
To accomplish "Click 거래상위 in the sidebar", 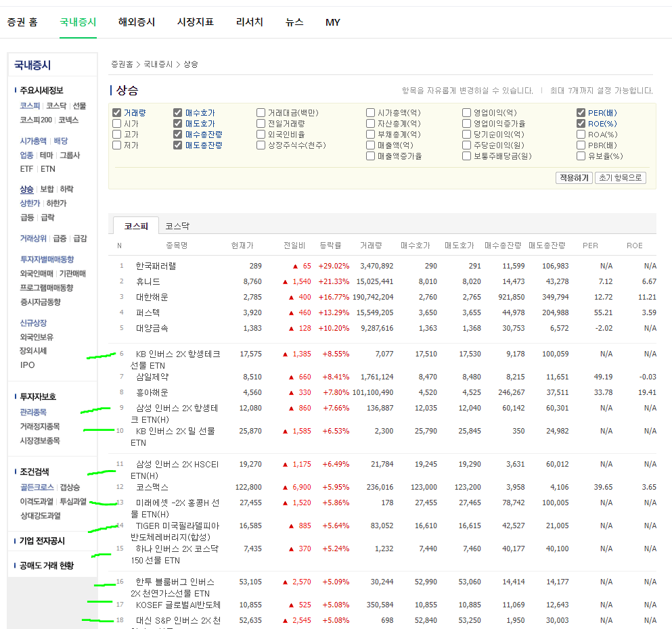I will [x=33, y=239].
